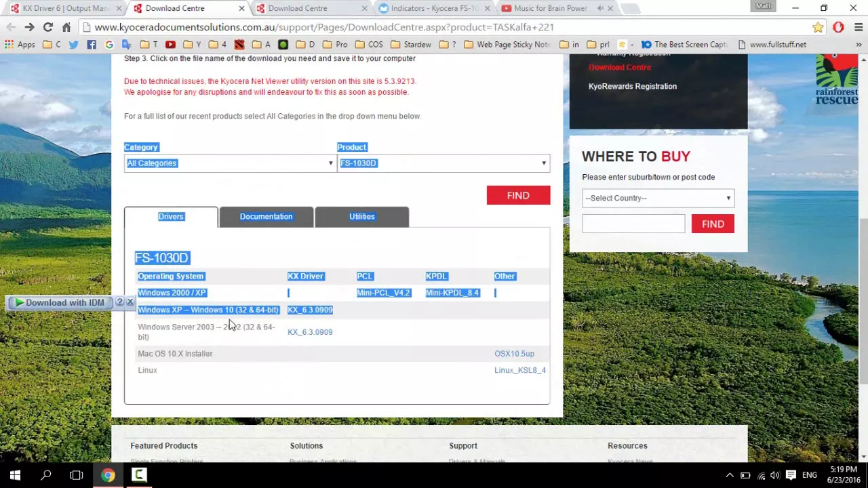Open the Action Center notifications icon
The image size is (868, 488).
click(x=789, y=475)
